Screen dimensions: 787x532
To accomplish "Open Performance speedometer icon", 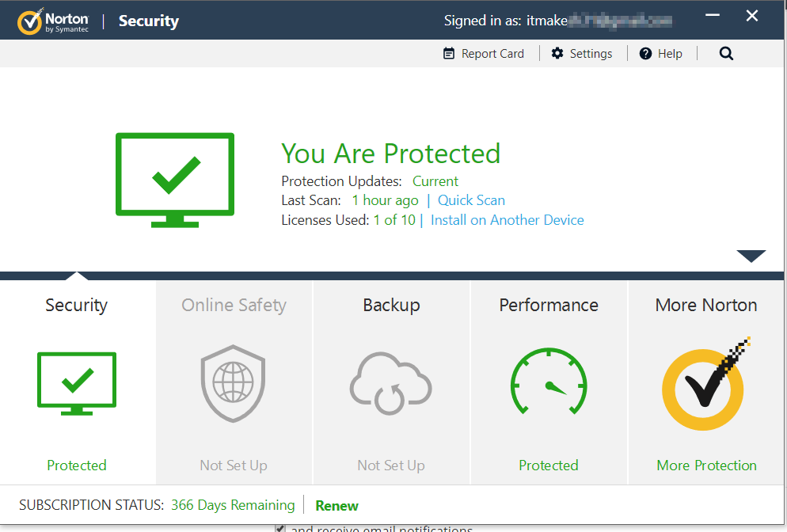I will [x=549, y=383].
